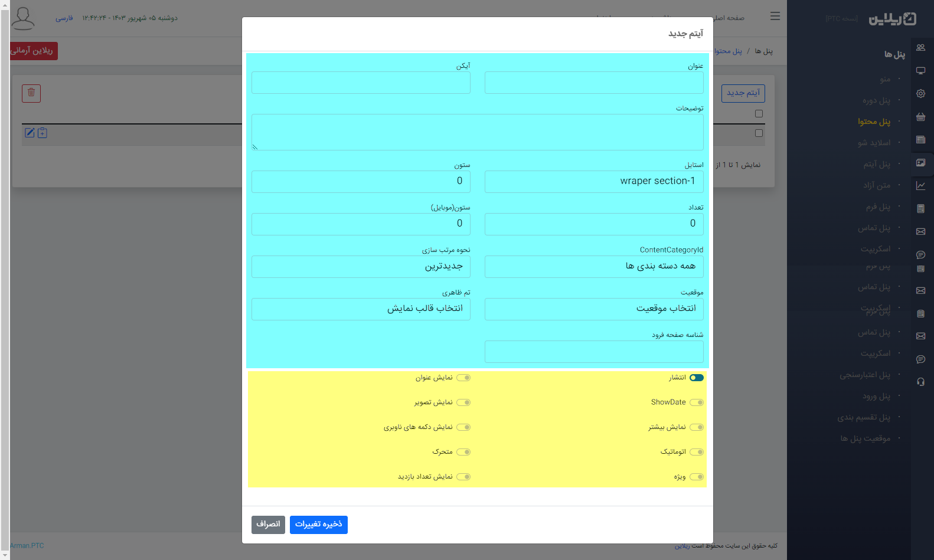Click the red trash delete button
Image resolution: width=934 pixels, height=560 pixels.
point(31,93)
